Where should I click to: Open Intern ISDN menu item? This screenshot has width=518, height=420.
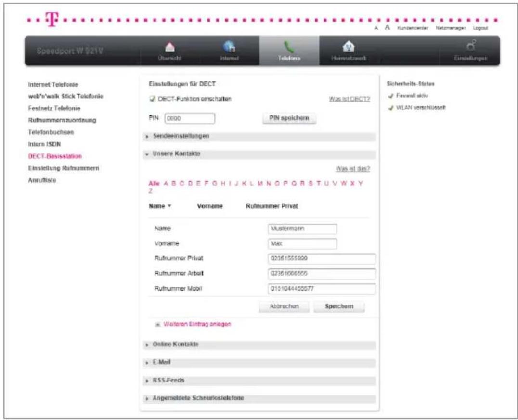click(x=44, y=144)
